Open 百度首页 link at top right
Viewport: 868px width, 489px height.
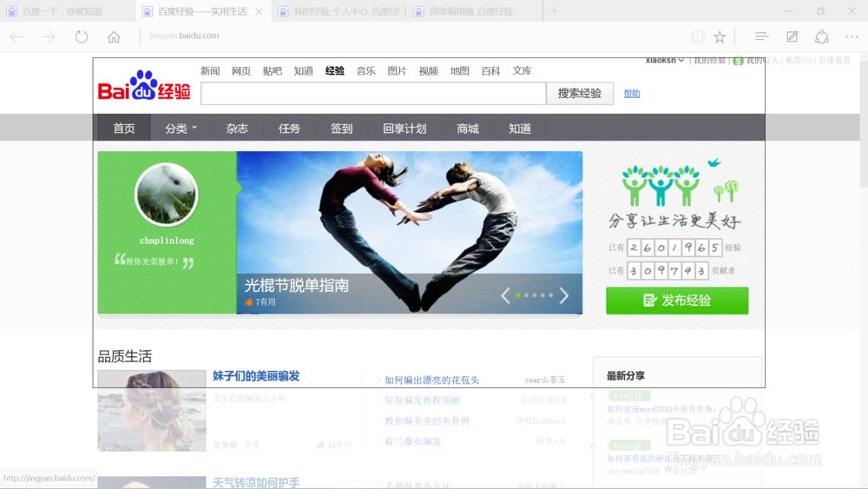tap(834, 60)
